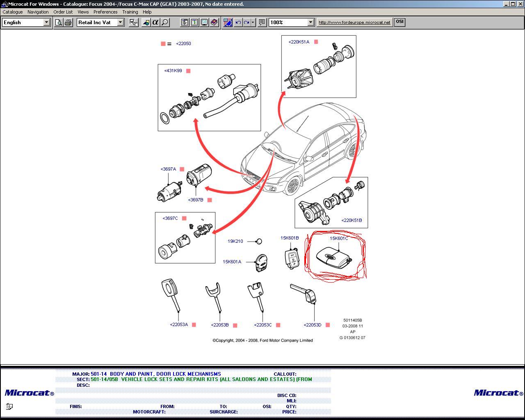Click the monitor icon in toolbar
This screenshot has height=420, width=525.
204,23
